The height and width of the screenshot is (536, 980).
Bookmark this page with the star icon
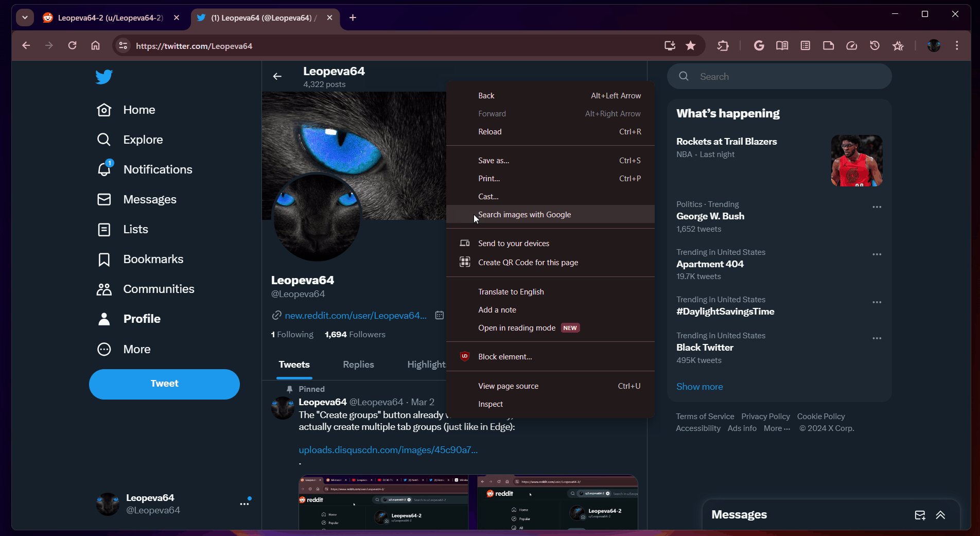coord(691,46)
